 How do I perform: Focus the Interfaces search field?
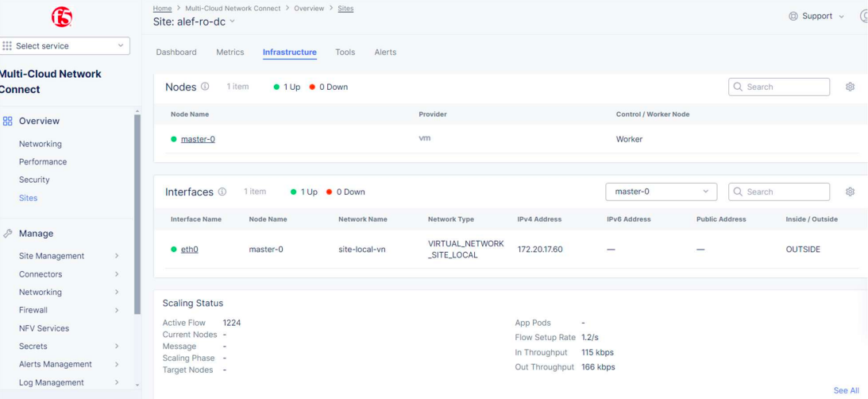click(x=779, y=192)
